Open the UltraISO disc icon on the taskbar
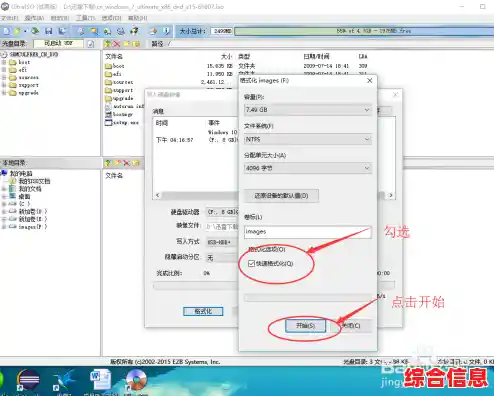 [x=136, y=381]
